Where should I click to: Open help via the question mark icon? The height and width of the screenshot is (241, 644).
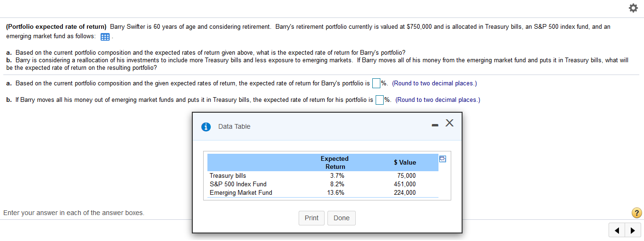pos(637,213)
